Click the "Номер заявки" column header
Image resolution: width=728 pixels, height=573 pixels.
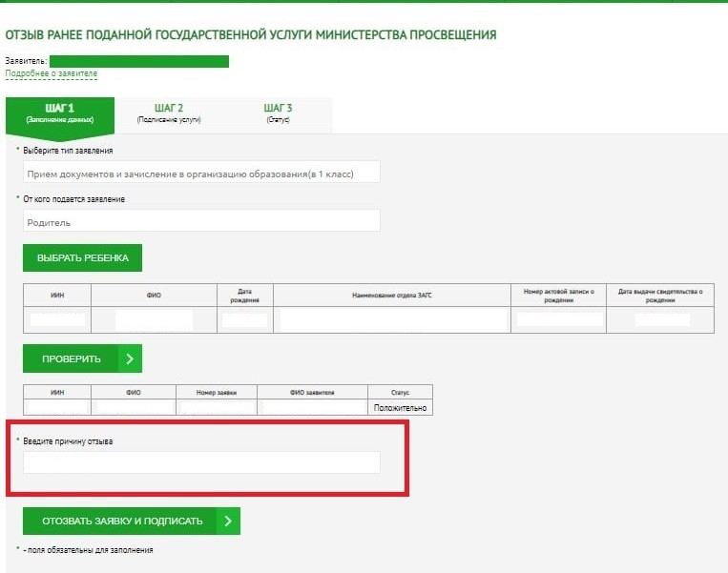click(x=217, y=391)
